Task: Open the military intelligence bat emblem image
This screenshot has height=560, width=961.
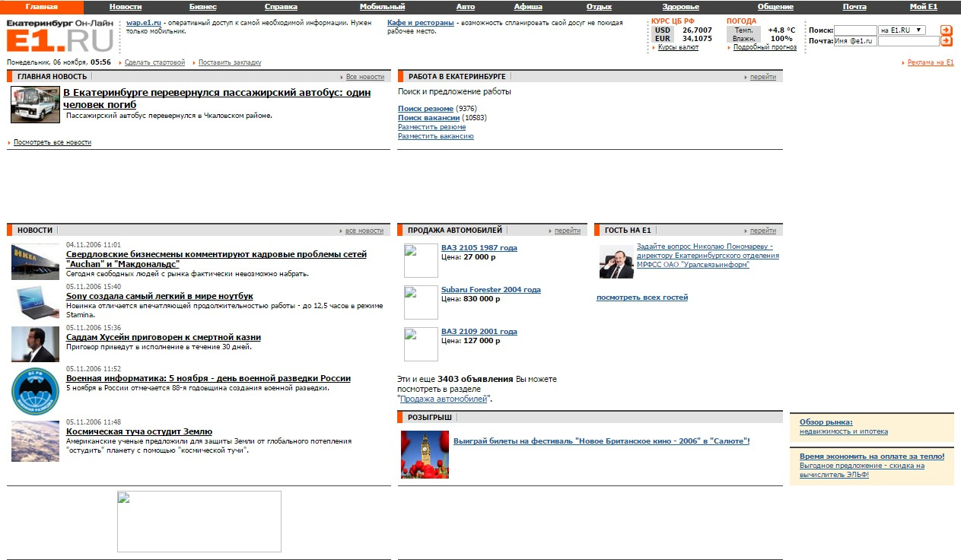Action: 35,392
